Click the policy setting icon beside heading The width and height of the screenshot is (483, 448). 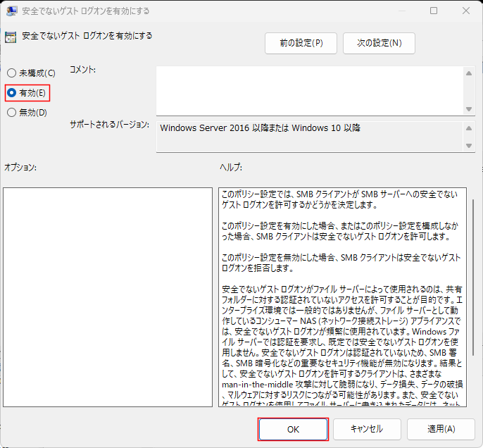[x=11, y=37]
